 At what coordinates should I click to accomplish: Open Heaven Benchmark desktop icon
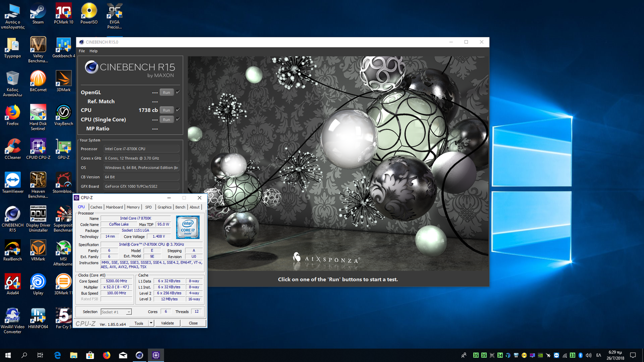pyautogui.click(x=38, y=185)
